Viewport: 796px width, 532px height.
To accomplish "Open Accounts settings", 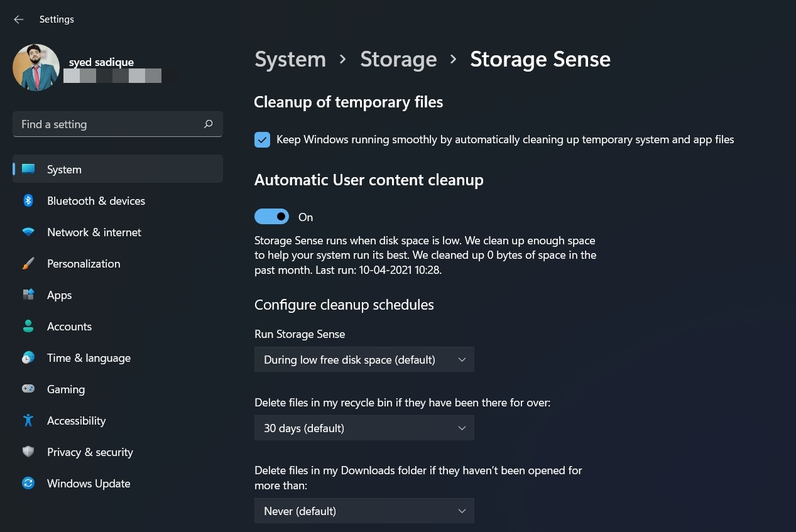I will (x=69, y=326).
